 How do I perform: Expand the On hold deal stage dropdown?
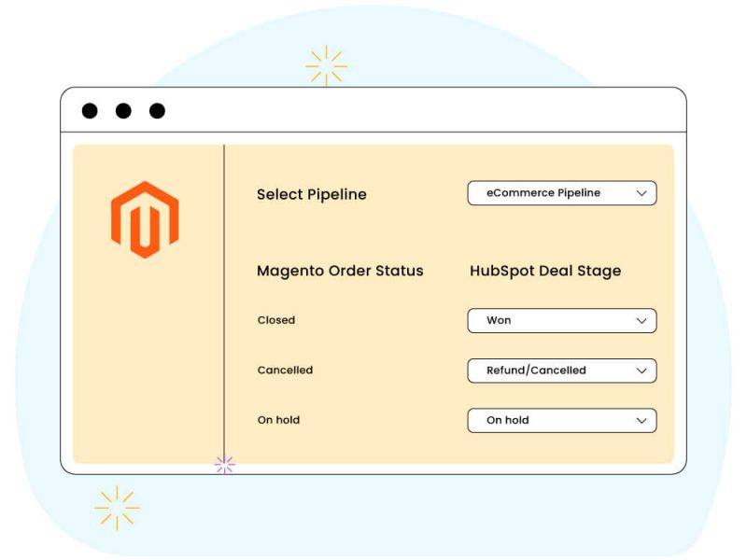point(560,420)
